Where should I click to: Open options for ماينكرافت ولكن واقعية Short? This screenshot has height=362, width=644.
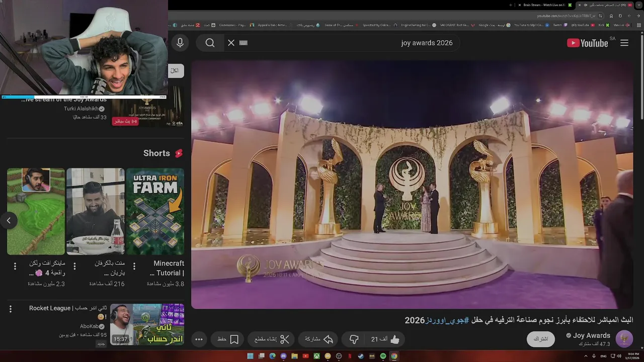point(15,266)
